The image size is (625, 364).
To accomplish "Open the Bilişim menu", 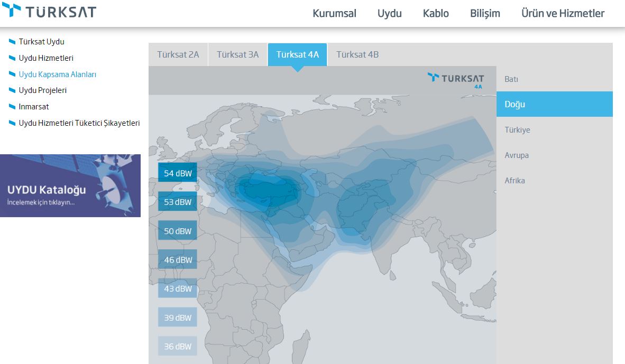I will pos(485,13).
